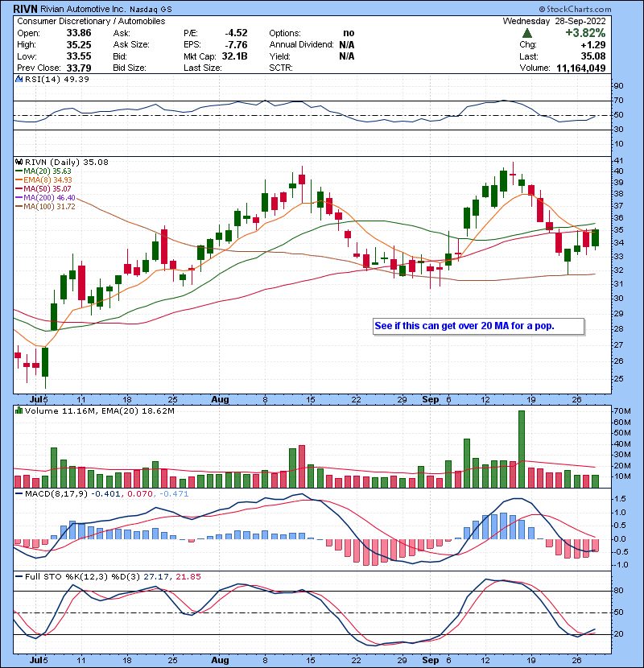Click the Volume 11.16M, EMA(20) 18.62M label

100,410
